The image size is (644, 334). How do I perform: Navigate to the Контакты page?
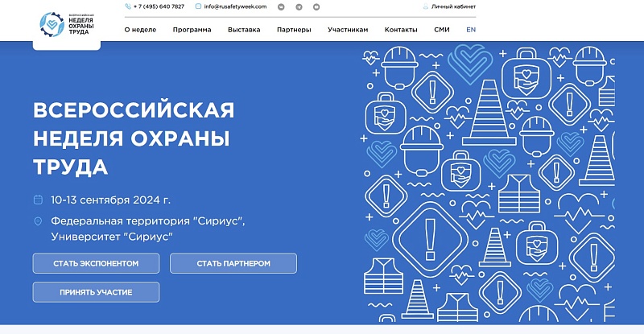pyautogui.click(x=401, y=30)
